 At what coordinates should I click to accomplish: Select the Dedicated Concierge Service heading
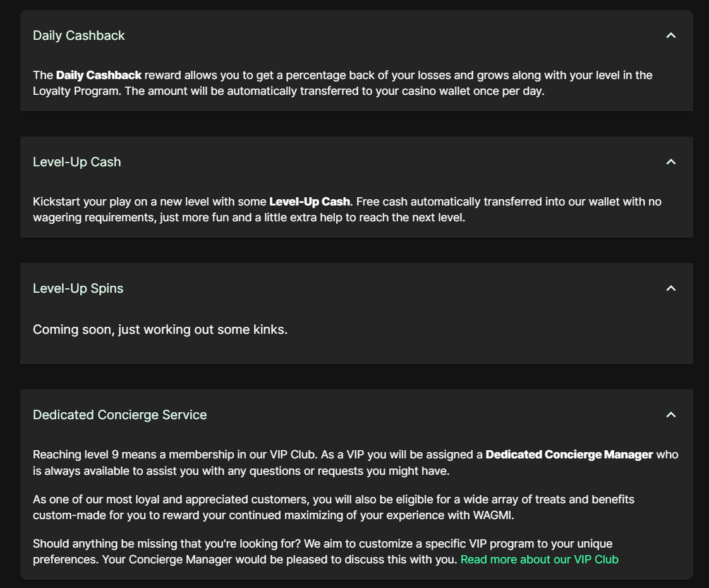click(119, 415)
